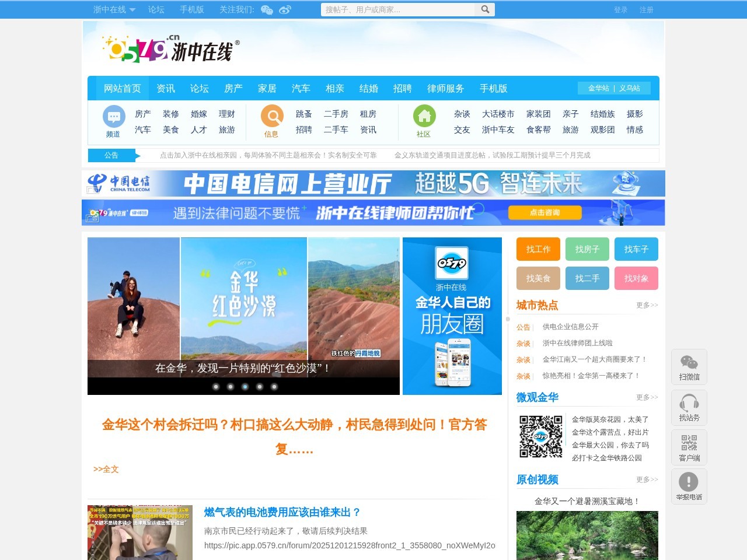Click the magnifier in the search bar

(485, 9)
